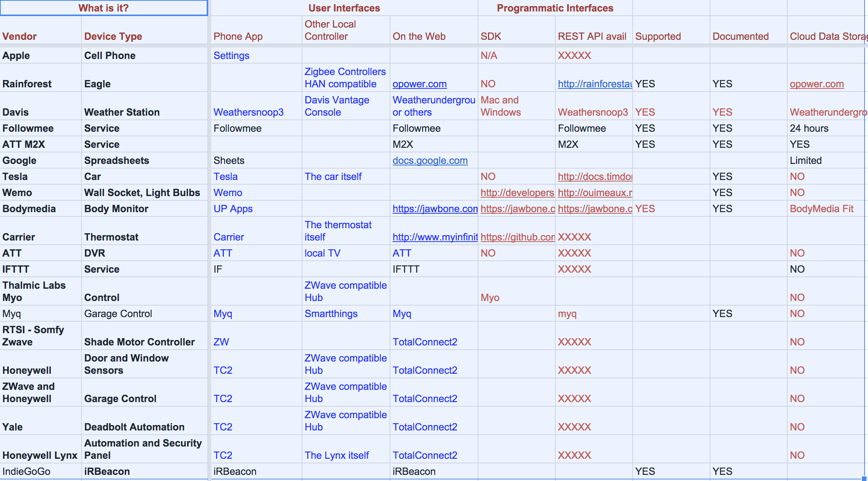
Task: Click the Weathersnoop3 phone app cell
Action: point(248,112)
